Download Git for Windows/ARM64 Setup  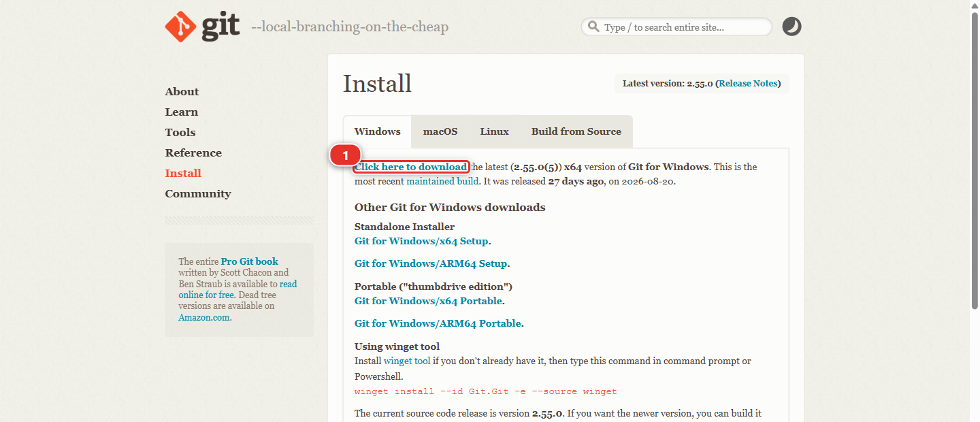pos(431,263)
